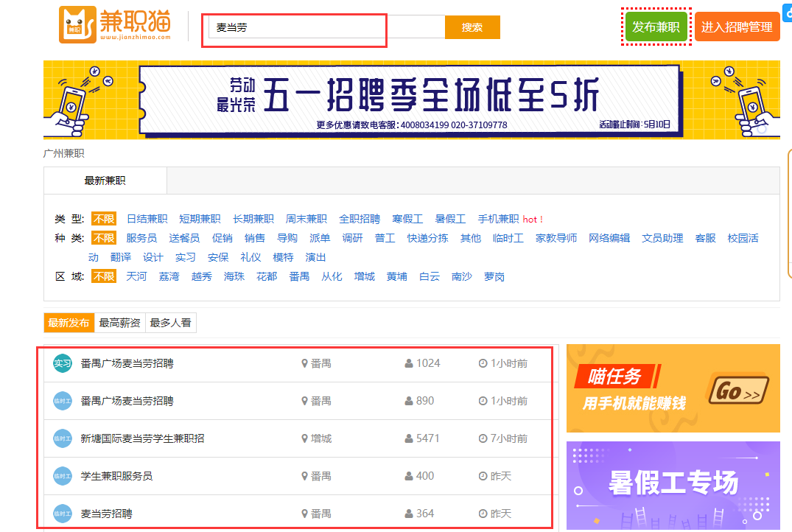Choose the 天河 district filter

point(136,276)
